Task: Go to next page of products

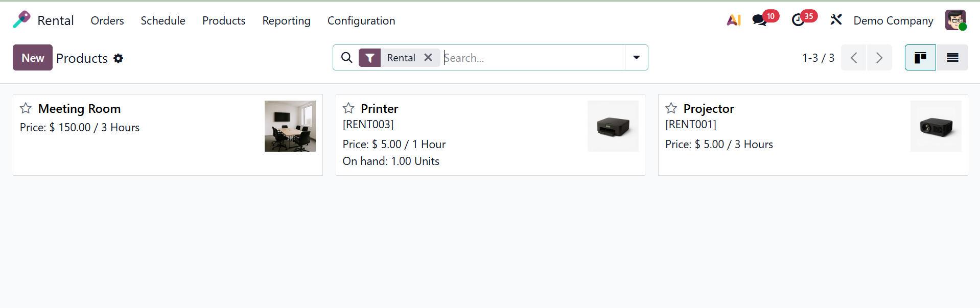Action: tap(879, 58)
